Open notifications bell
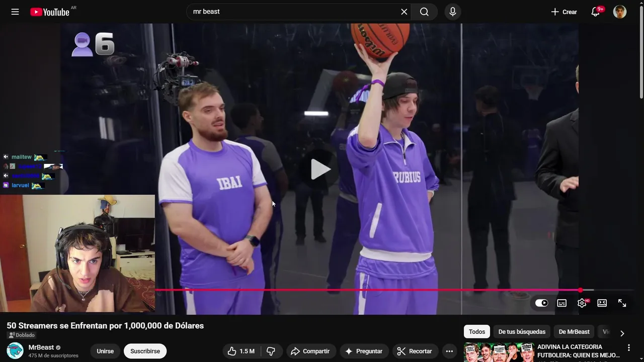Viewport: 644px width, 362px height. [596, 12]
